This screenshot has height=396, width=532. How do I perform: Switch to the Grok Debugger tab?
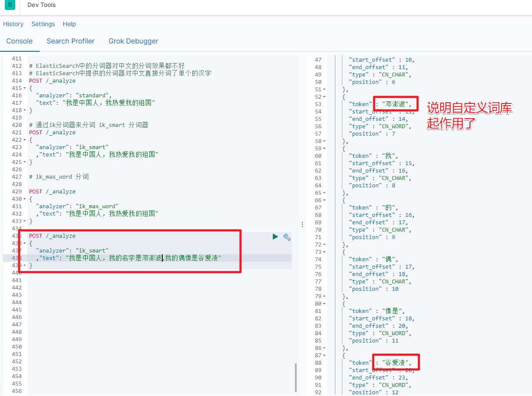pos(133,41)
